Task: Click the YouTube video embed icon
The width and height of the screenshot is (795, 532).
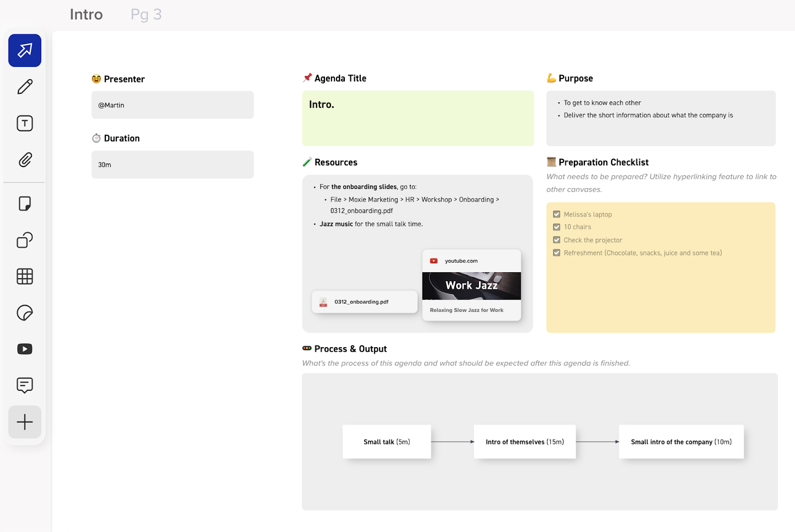Action: tap(25, 349)
